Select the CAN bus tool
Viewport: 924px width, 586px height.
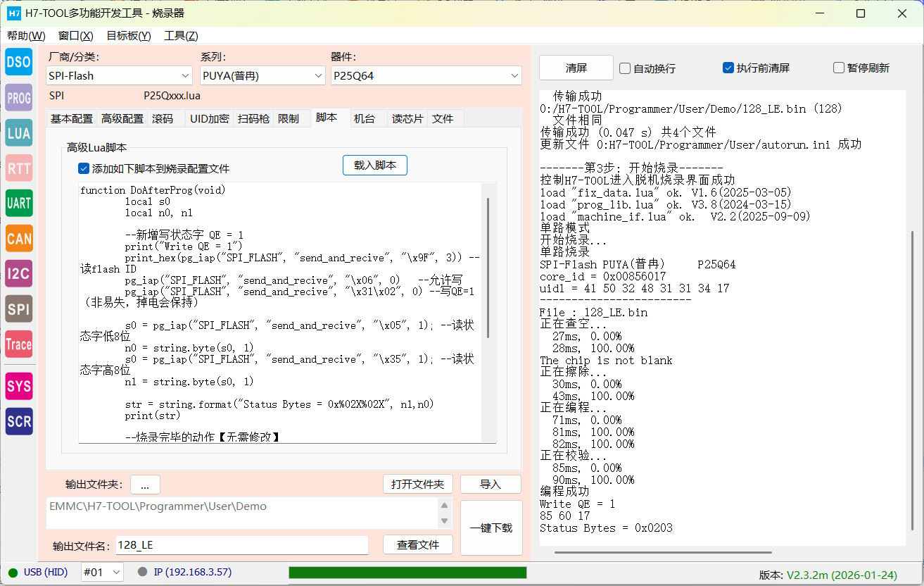pos(18,238)
